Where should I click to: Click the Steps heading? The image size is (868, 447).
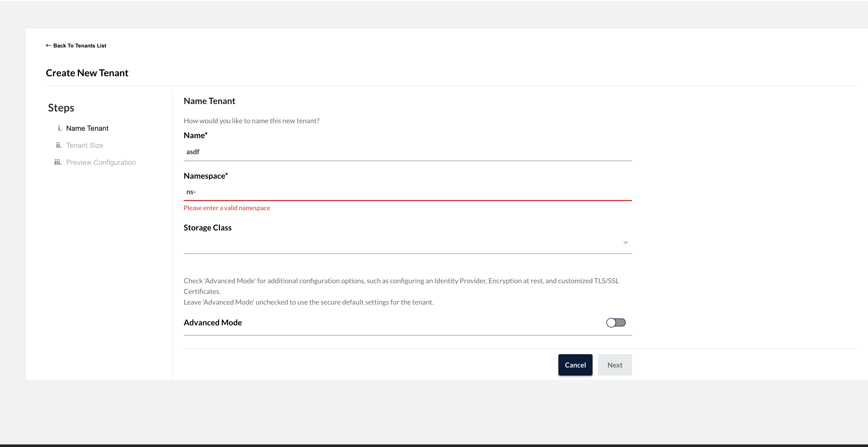(61, 108)
